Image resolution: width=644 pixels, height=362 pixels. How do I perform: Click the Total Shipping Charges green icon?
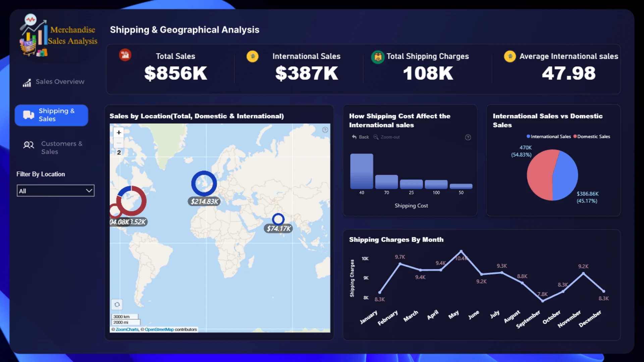tap(378, 57)
